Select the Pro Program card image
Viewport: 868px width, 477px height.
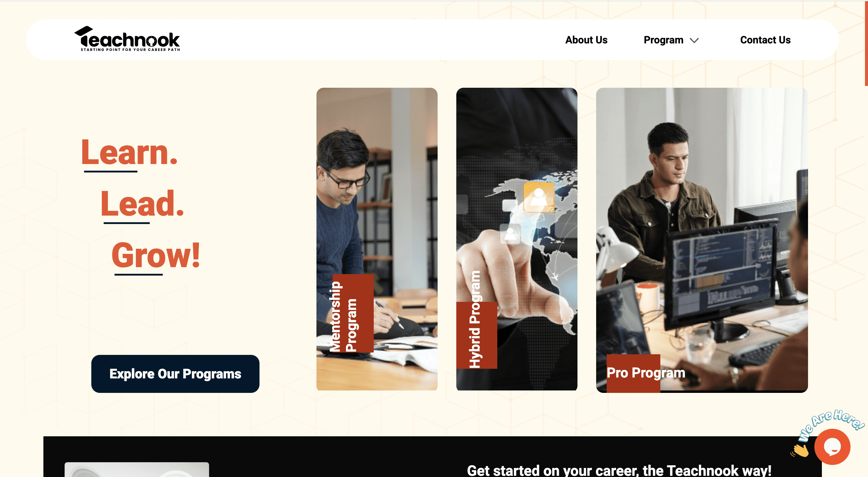(x=702, y=240)
